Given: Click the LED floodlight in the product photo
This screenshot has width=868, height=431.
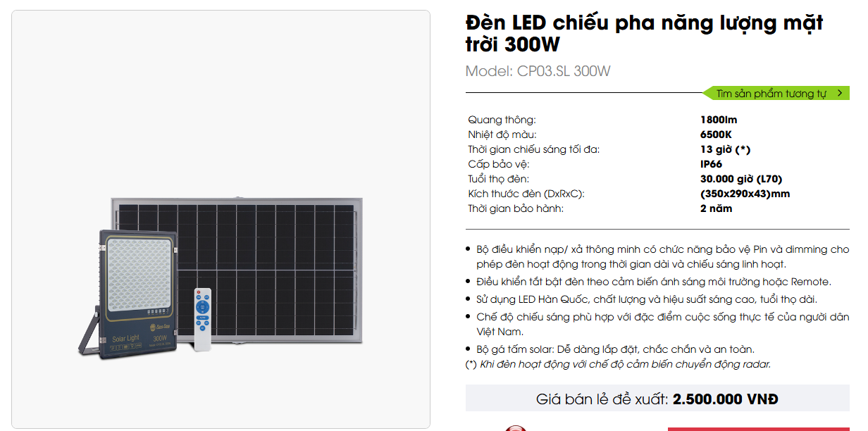Looking at the screenshot, I should 139,290.
